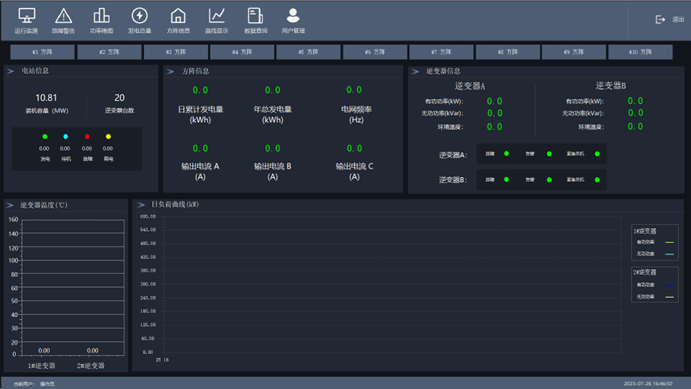This screenshot has height=389, width=691.
Task: Select the #9 方阵 tab
Action: 574,52
